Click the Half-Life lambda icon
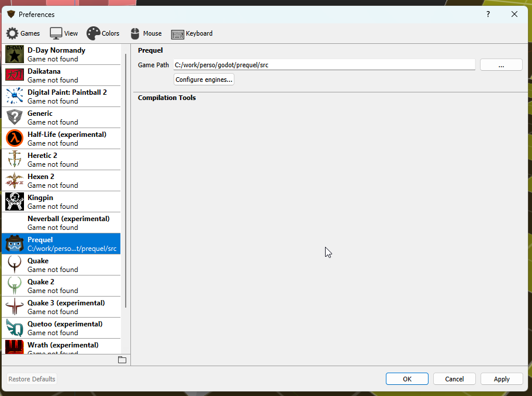 point(15,139)
